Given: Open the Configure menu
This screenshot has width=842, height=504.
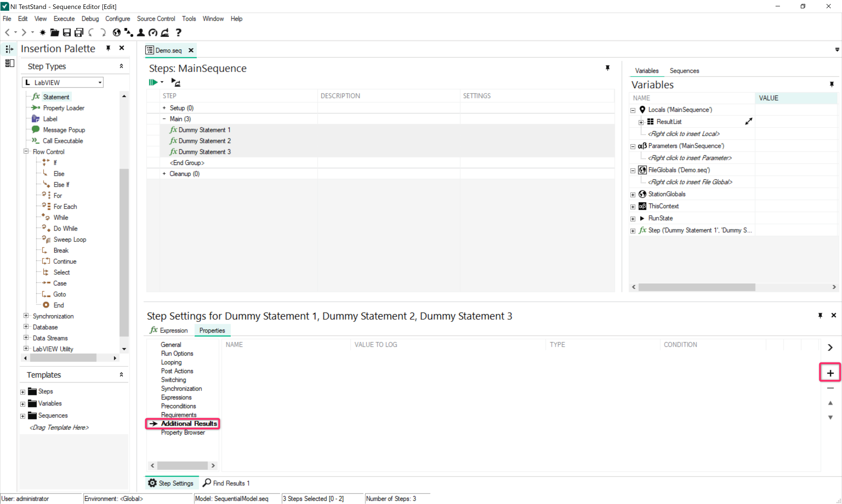Looking at the screenshot, I should click(x=118, y=19).
